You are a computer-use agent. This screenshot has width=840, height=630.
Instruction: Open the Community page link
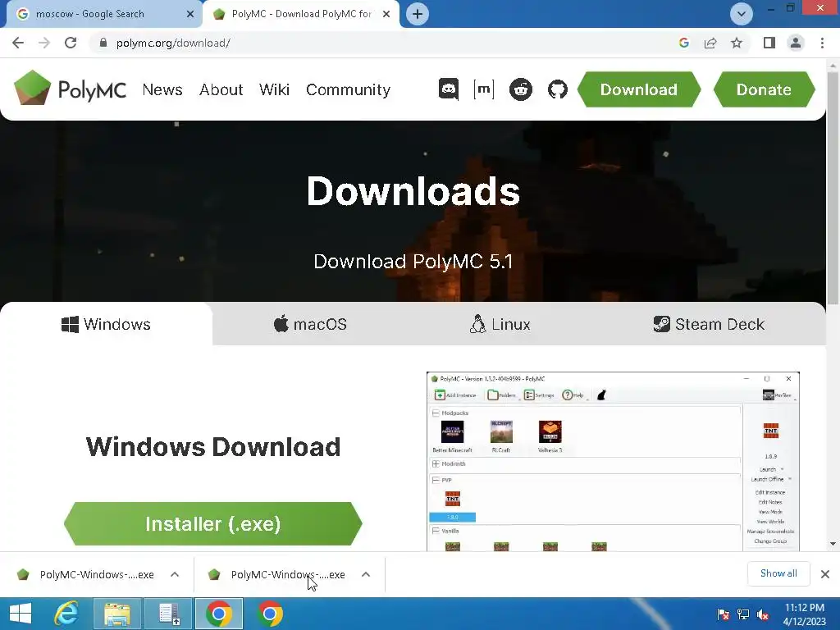[x=348, y=89]
